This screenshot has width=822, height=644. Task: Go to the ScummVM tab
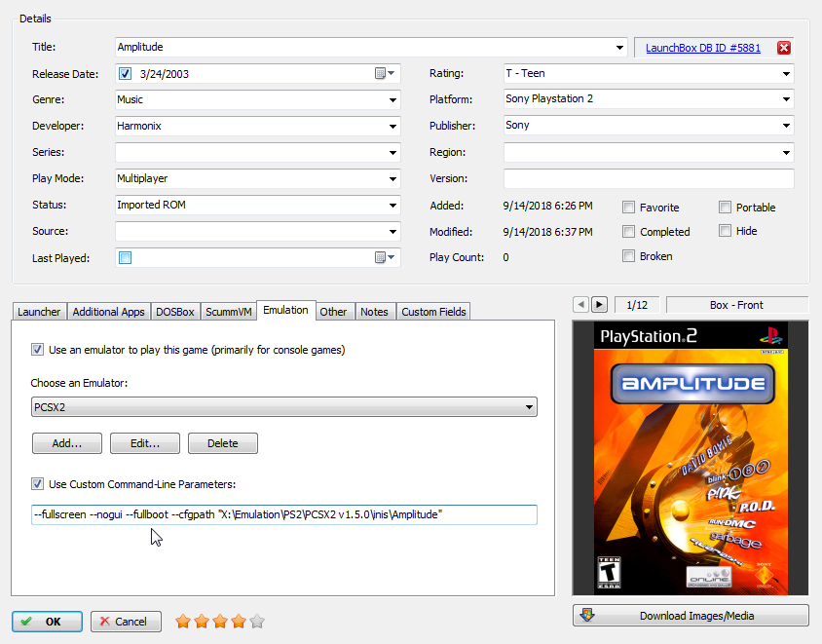pyautogui.click(x=229, y=312)
